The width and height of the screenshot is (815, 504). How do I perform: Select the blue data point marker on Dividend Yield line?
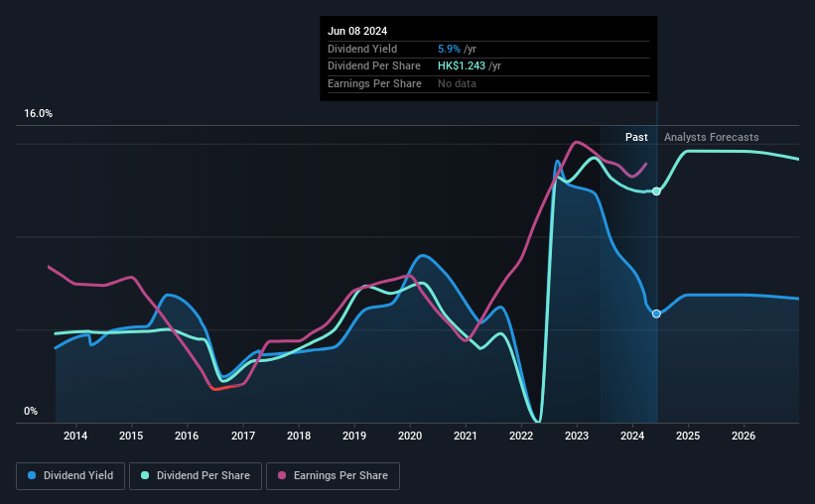click(x=656, y=314)
